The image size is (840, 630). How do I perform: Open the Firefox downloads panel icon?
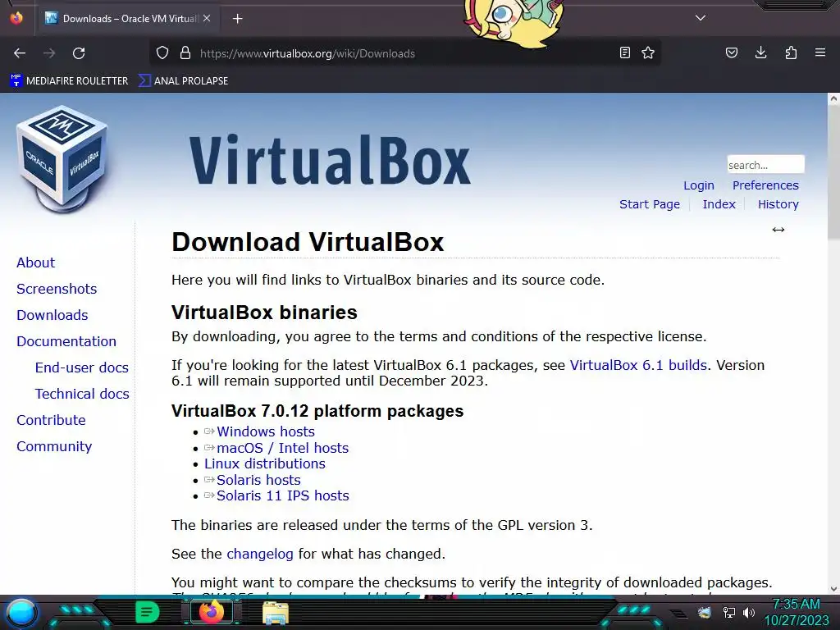760,52
